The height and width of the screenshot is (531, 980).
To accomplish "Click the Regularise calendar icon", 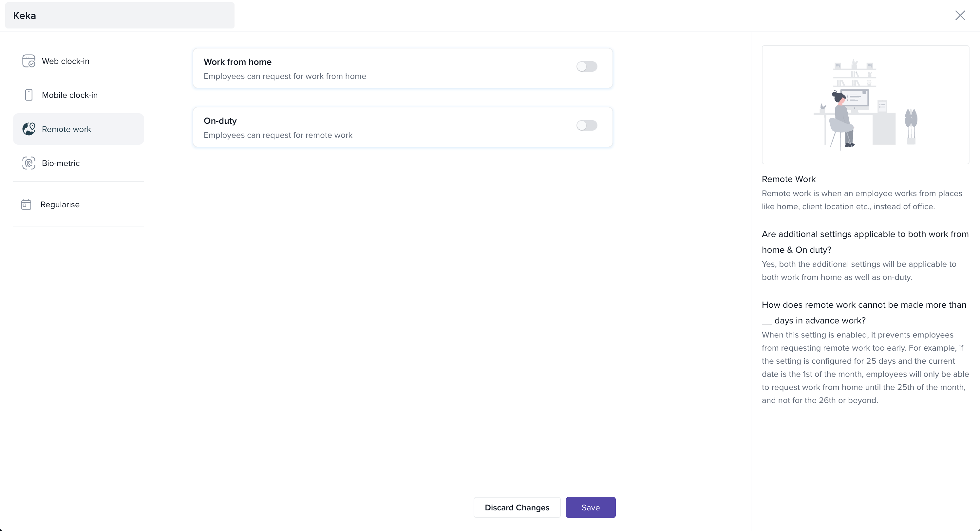I will (26, 205).
